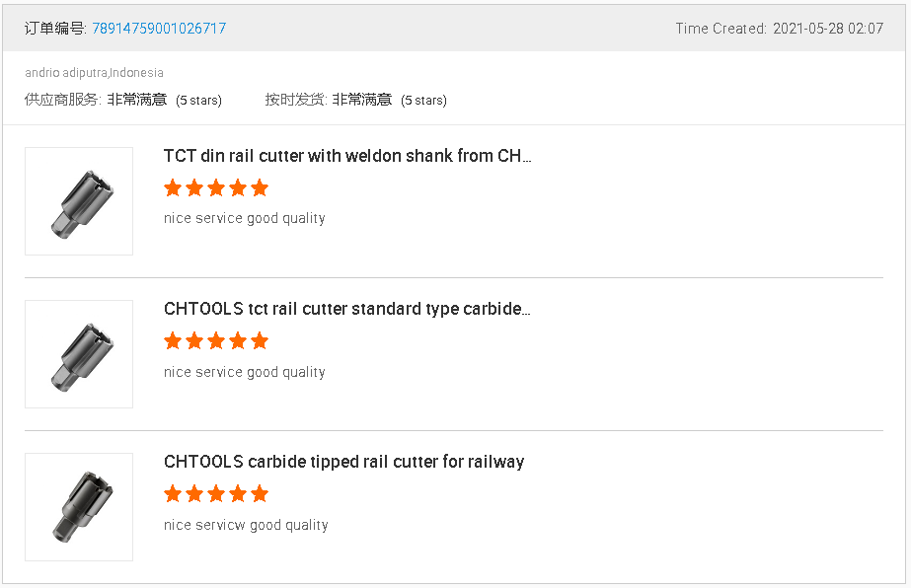Select the carbide tipped rail cutter thumbnail
Screen dimensions: 911x588
click(79, 507)
